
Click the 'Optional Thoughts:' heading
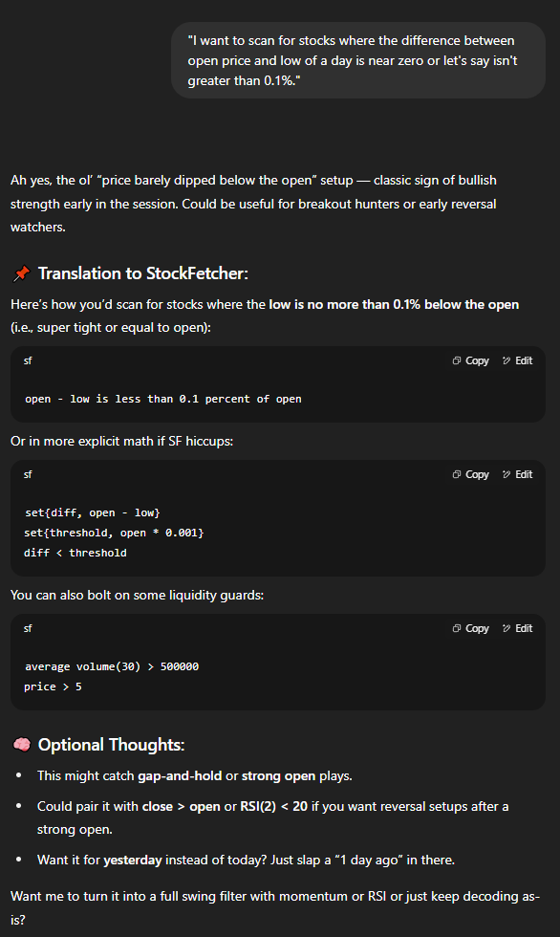[112, 745]
